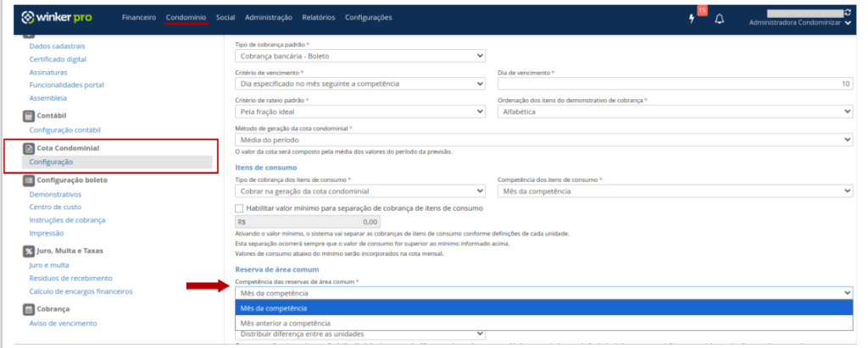Open Calculo de encargos financeiros link
Viewport: 868px width, 348px height.
point(81,291)
